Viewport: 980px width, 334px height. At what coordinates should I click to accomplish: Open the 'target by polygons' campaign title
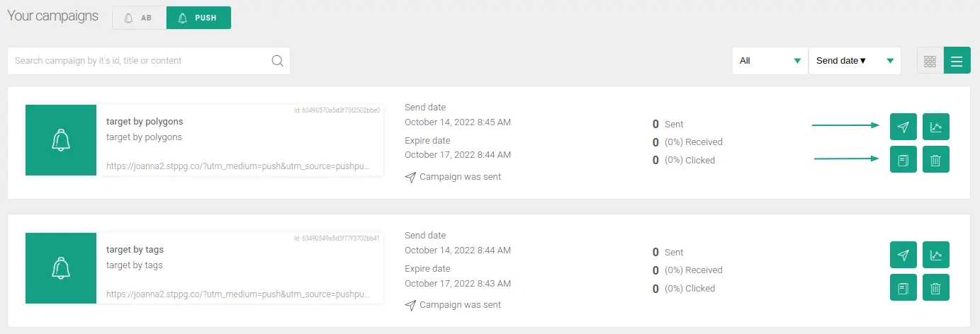[x=145, y=121]
